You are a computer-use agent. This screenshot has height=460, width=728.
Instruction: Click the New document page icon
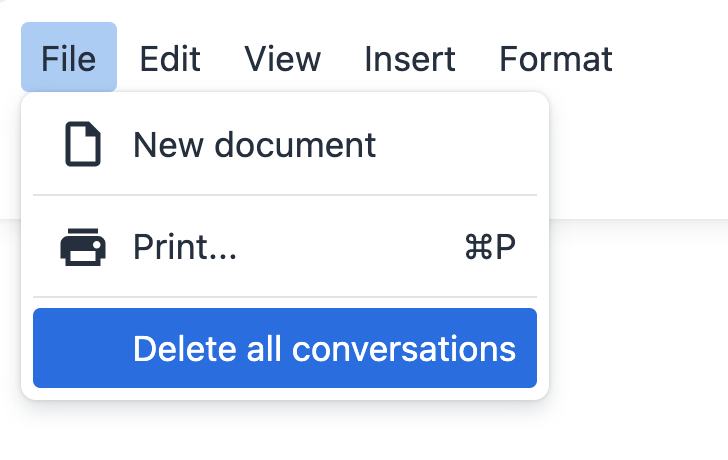(83, 145)
